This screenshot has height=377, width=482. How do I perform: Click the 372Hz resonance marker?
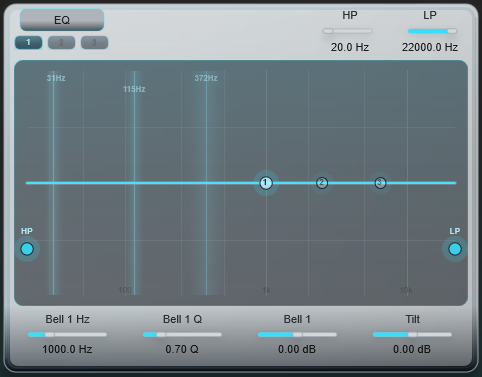(206, 78)
